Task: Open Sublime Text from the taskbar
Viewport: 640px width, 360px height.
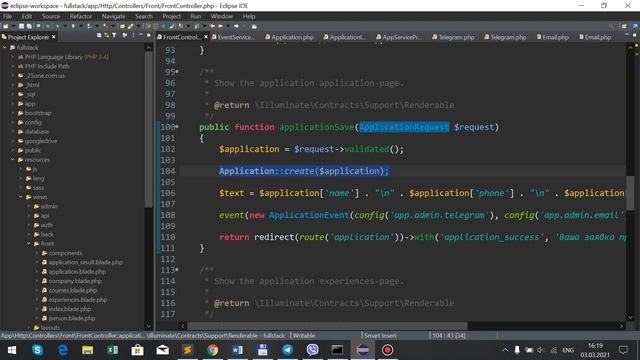Action: tap(188, 350)
